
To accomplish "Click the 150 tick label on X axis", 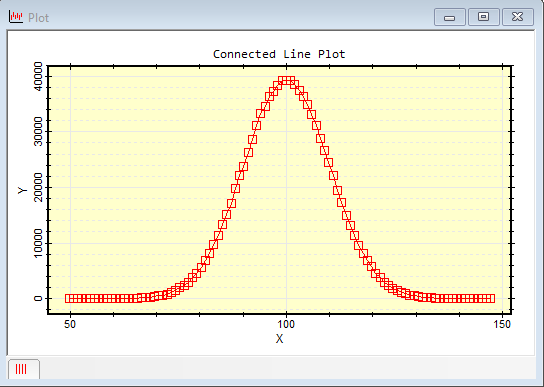I will point(502,325).
